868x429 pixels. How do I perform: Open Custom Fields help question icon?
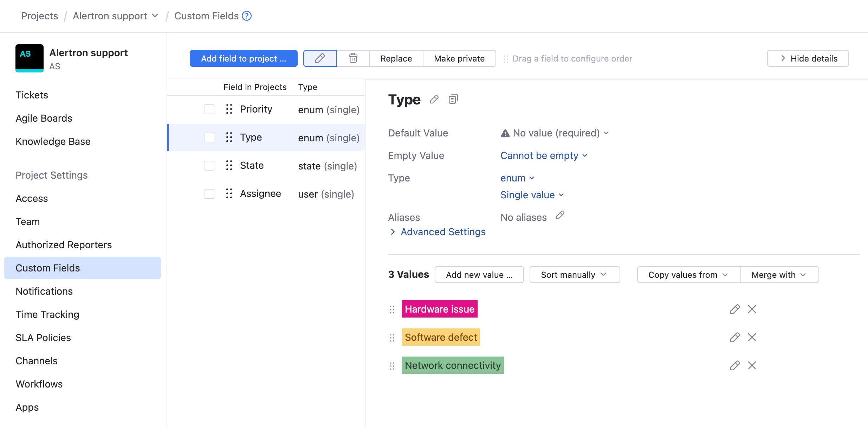(x=247, y=16)
